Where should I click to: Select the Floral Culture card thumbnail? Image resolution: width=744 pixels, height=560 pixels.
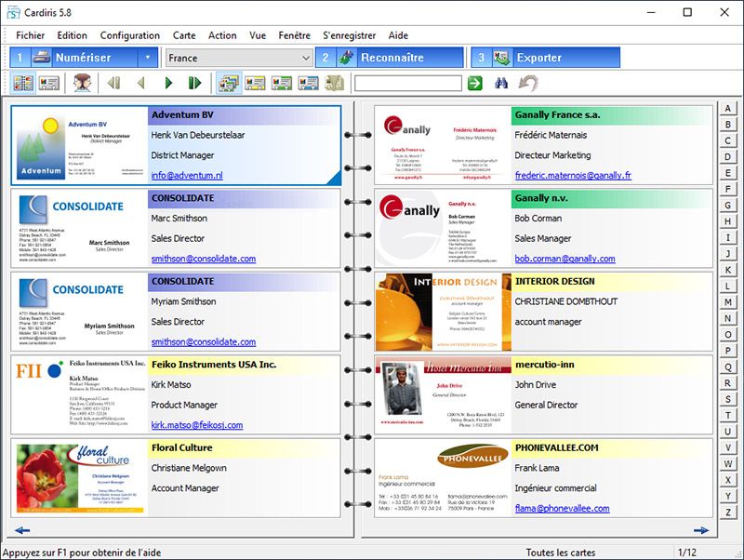[x=80, y=478]
